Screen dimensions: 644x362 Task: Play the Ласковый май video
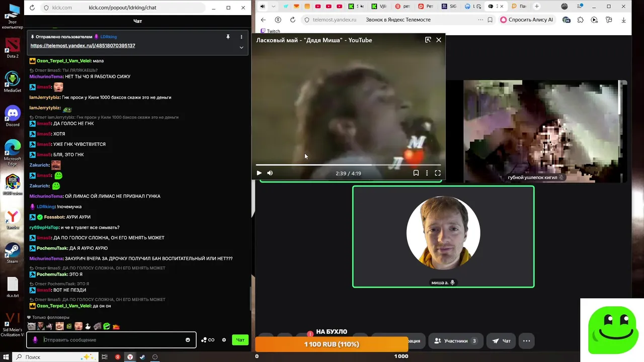(259, 173)
